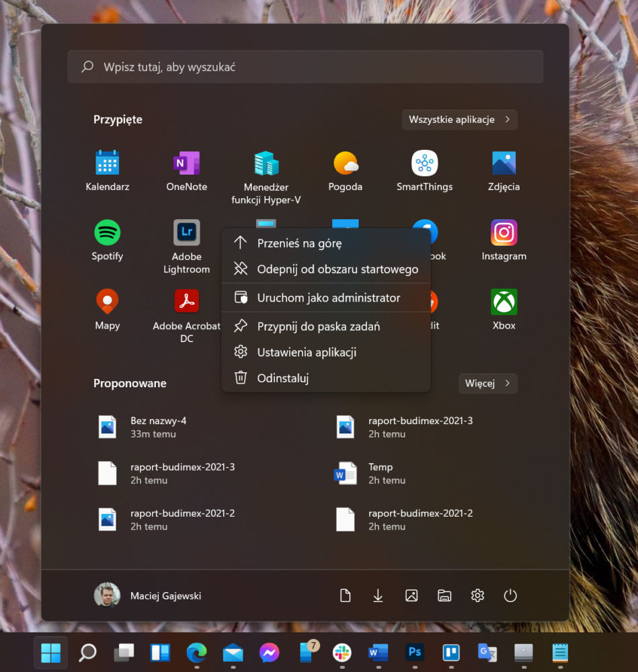Viewport: 638px width, 672px height.
Task: Click Więcej in Proponowane section
Action: point(488,383)
